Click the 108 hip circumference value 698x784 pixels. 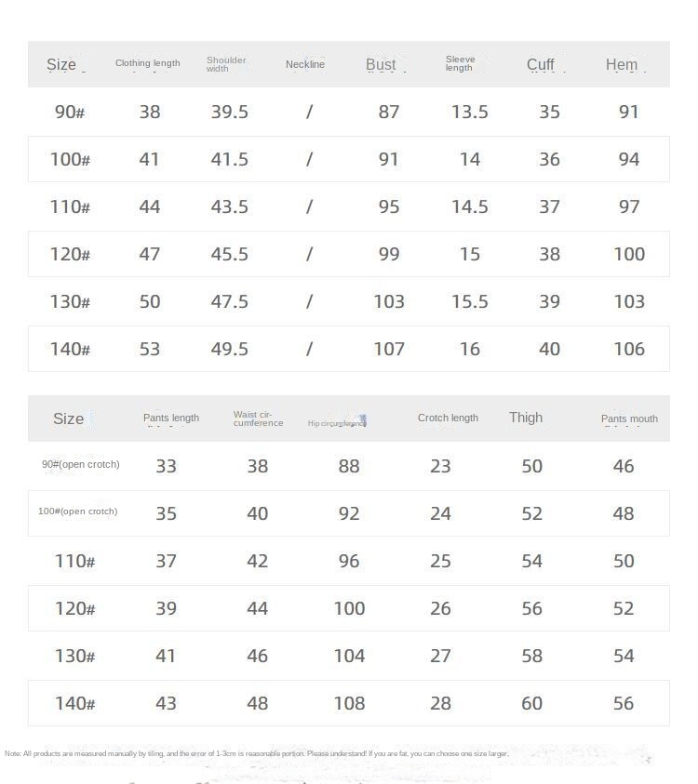coord(349,703)
